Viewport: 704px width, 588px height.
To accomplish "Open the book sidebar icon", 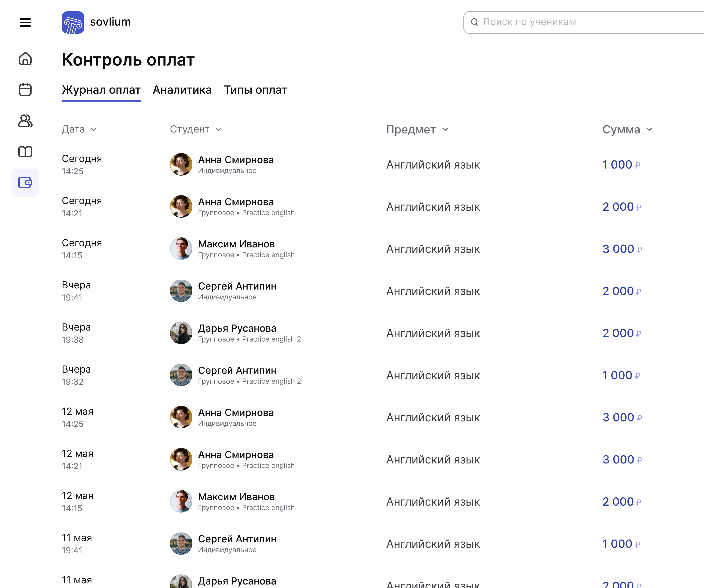I will click(25, 151).
